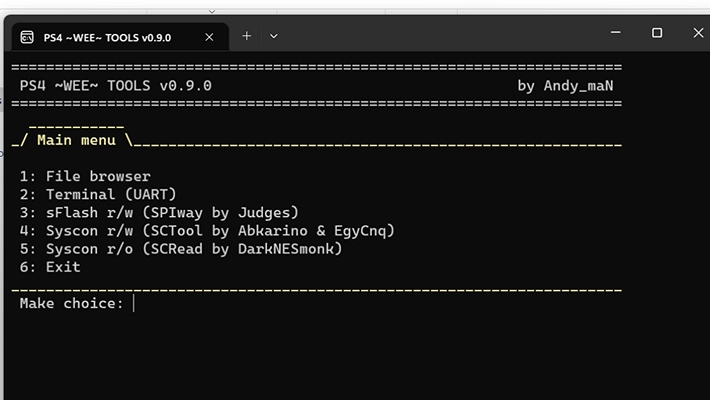Click the "5: Syscon r/o (SCRead by DarkNESmonk)" line

pyautogui.click(x=181, y=249)
